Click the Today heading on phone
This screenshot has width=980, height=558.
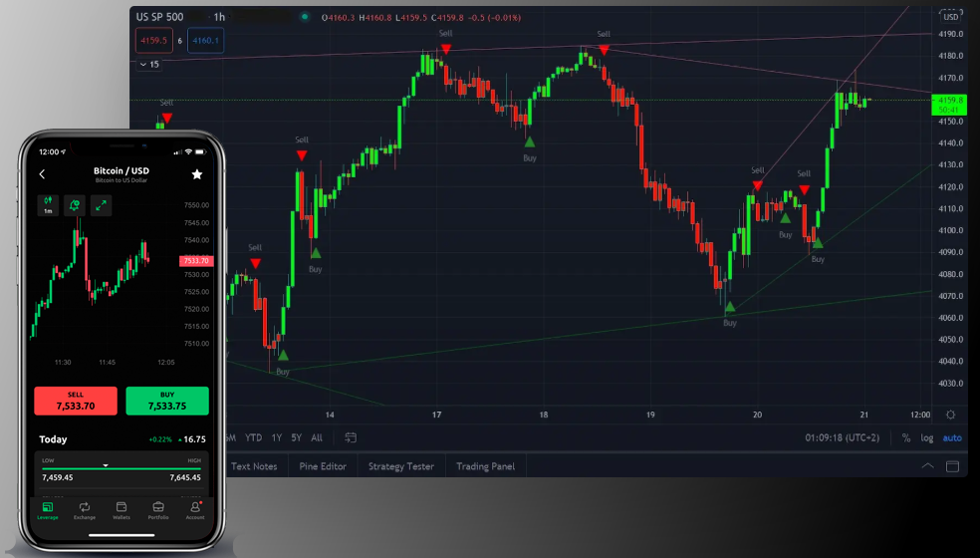coord(53,439)
